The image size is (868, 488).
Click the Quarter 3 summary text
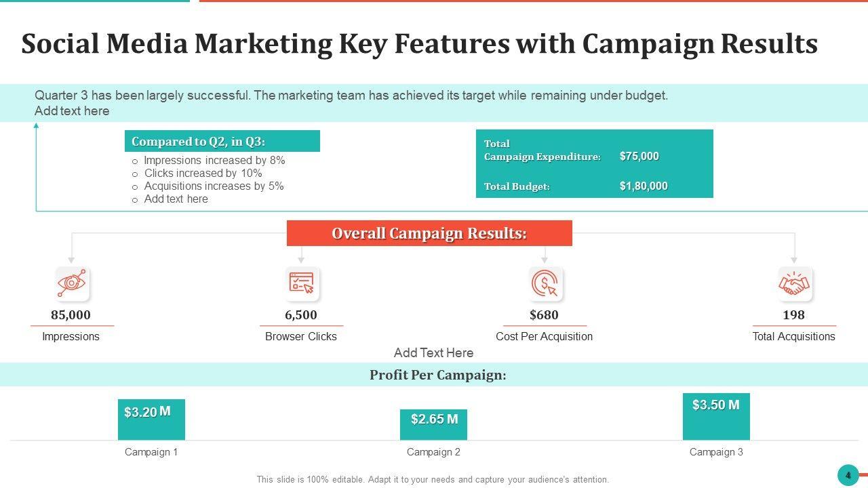tap(351, 96)
